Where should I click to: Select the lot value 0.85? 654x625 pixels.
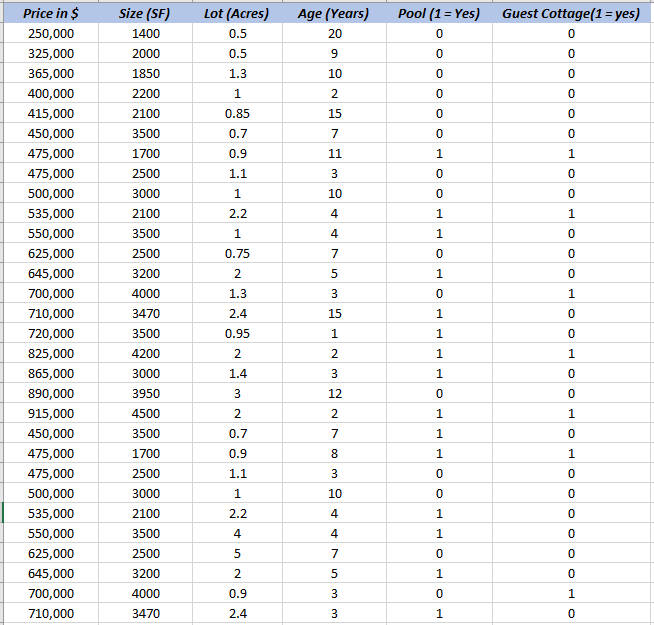point(237,113)
